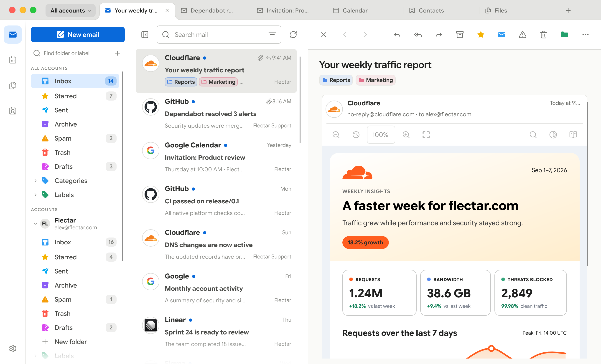Delete the email with trash icon
The image size is (601, 364).
543,35
